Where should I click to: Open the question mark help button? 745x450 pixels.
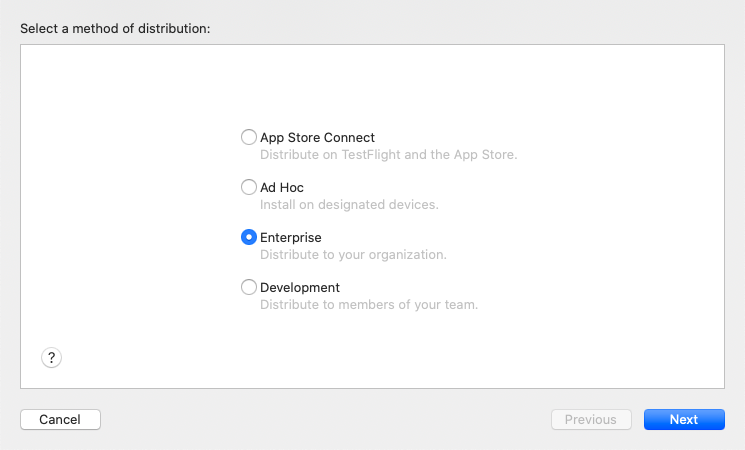51,357
